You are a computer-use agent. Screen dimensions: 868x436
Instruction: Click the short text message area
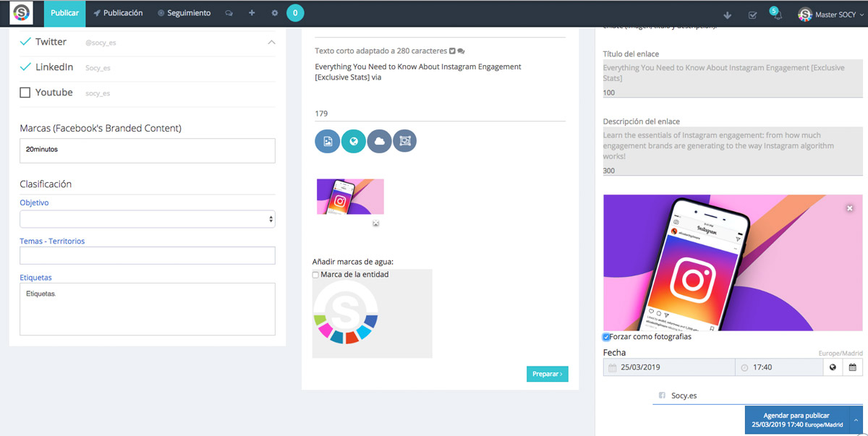441,83
